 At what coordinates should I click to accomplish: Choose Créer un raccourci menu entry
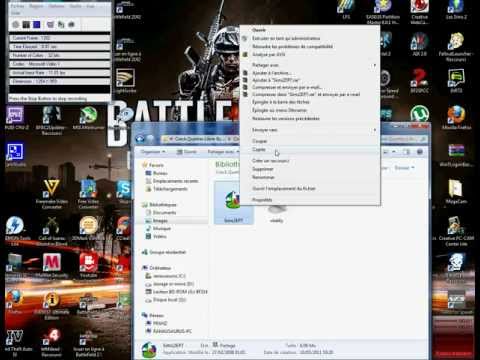click(310, 161)
